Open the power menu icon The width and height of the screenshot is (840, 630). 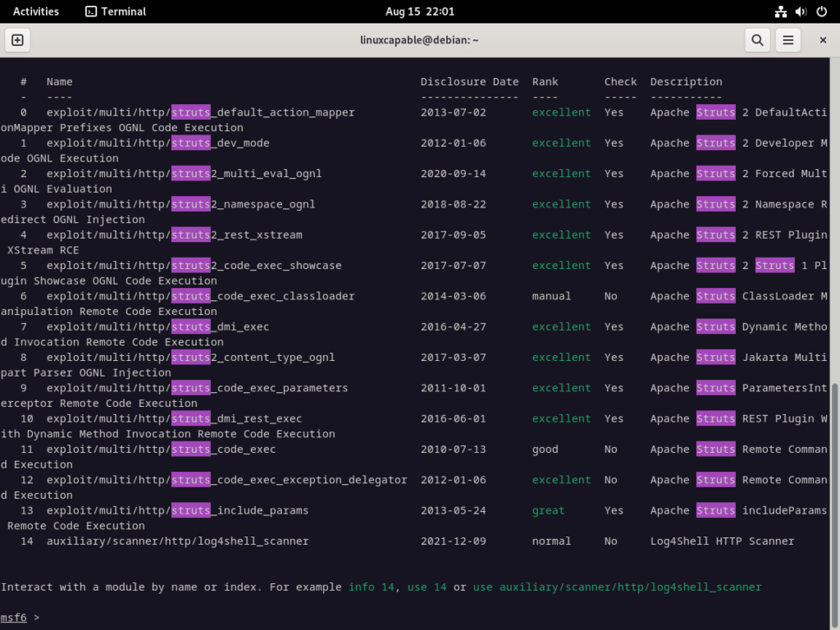821,11
